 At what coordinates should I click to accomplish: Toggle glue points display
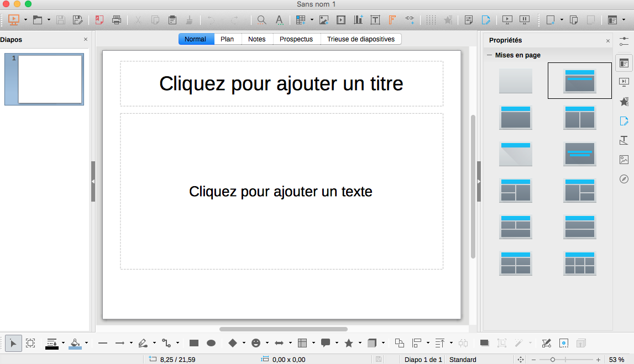tap(564, 344)
